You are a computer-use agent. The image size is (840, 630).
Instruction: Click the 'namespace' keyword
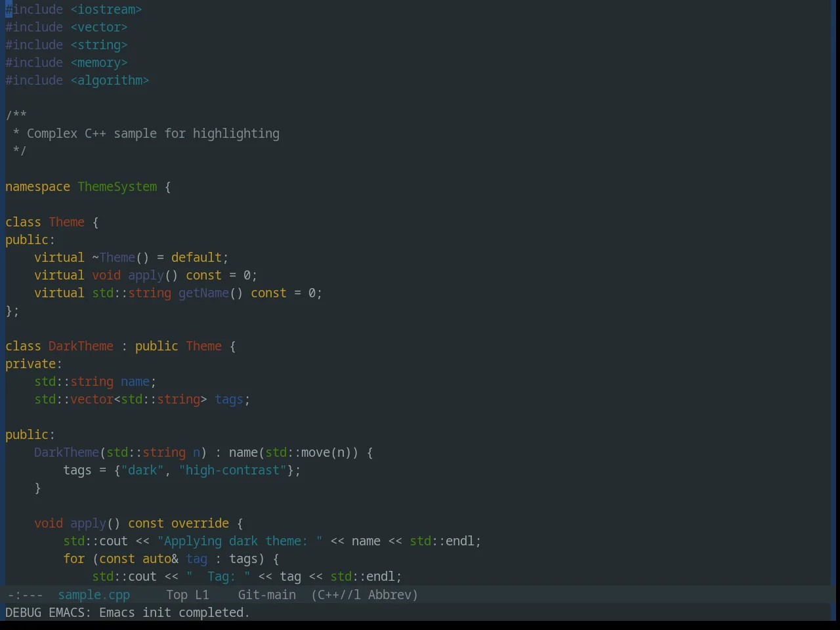37,187
